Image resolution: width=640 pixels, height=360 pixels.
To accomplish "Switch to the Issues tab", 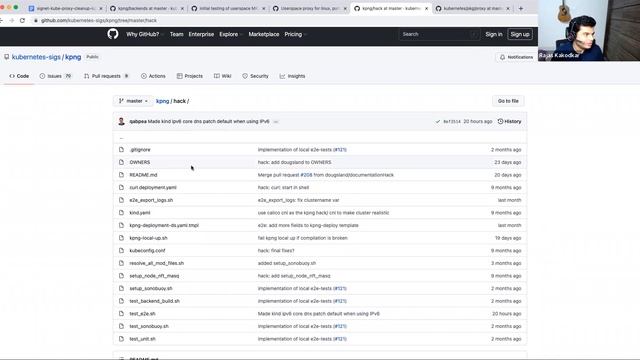I will 55,76.
